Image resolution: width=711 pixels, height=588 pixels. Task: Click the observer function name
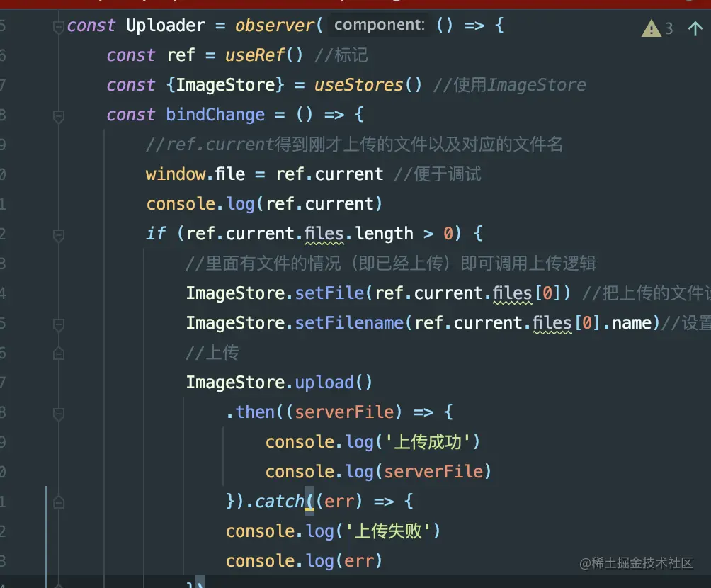(x=275, y=26)
